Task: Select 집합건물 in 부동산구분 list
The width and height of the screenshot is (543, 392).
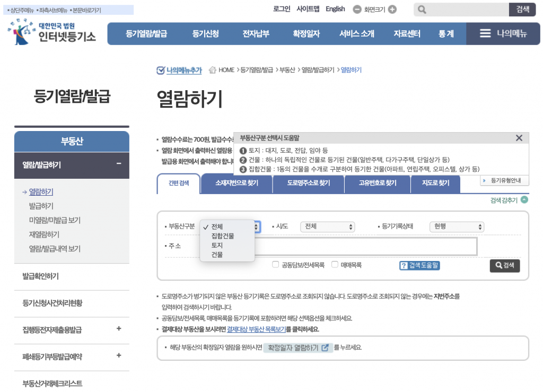Action: point(227,236)
